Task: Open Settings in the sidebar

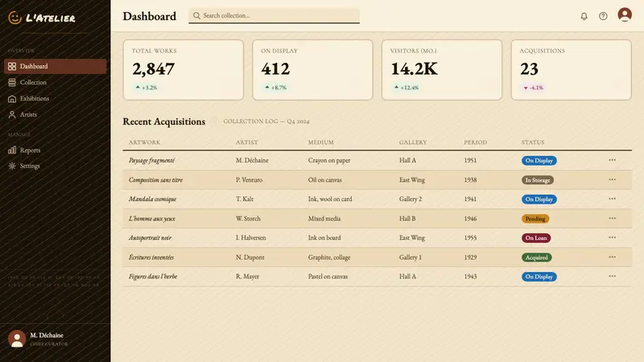Action: [55, 166]
